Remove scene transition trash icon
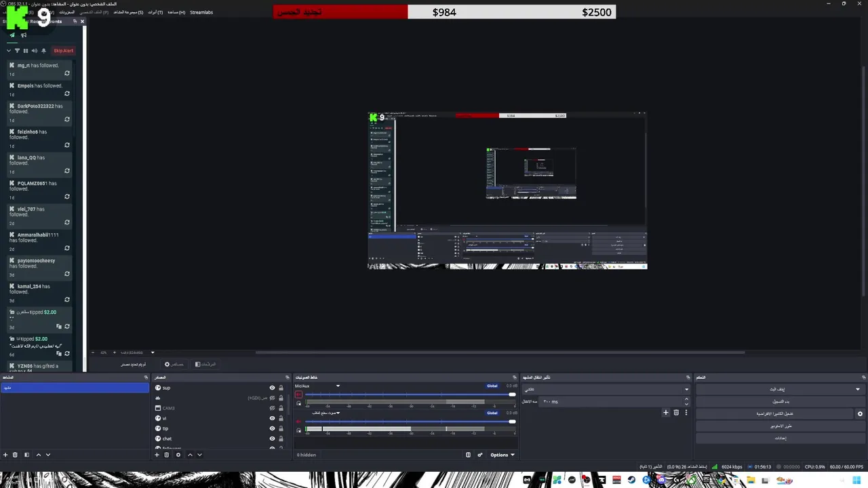868x488 pixels. (676, 412)
